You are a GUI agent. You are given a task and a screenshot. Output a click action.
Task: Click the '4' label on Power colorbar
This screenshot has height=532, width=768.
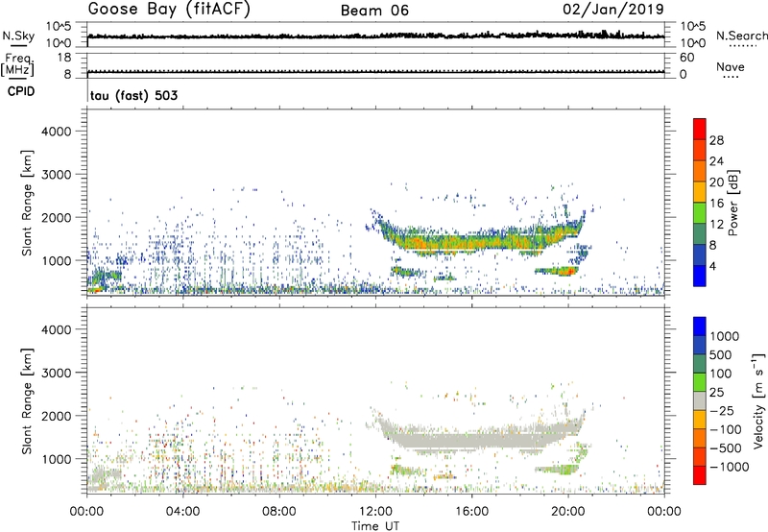(x=712, y=267)
